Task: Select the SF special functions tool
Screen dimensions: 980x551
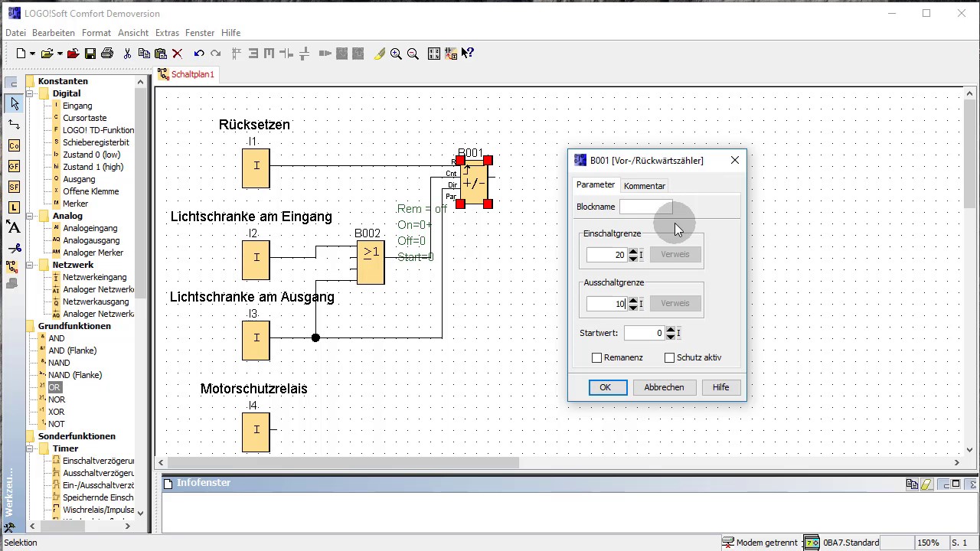Action: (x=14, y=187)
